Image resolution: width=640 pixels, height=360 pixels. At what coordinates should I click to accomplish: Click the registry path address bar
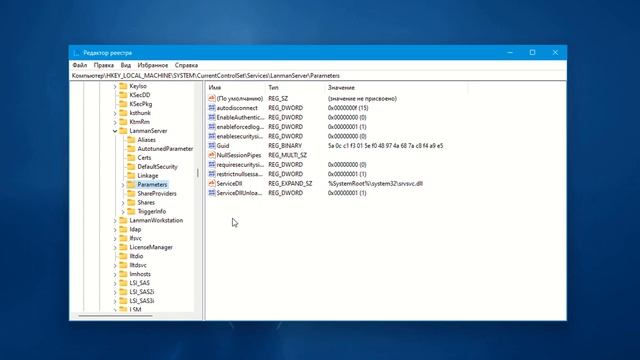[318, 76]
